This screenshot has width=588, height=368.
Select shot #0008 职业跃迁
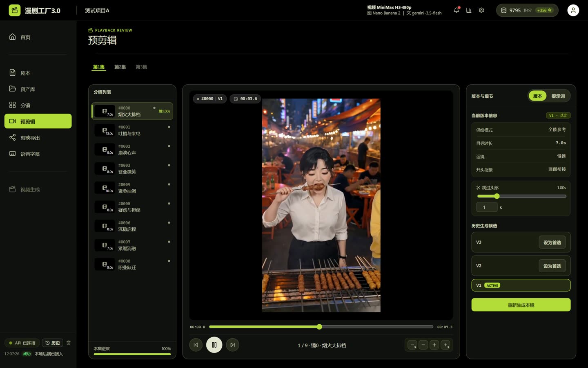tap(132, 264)
